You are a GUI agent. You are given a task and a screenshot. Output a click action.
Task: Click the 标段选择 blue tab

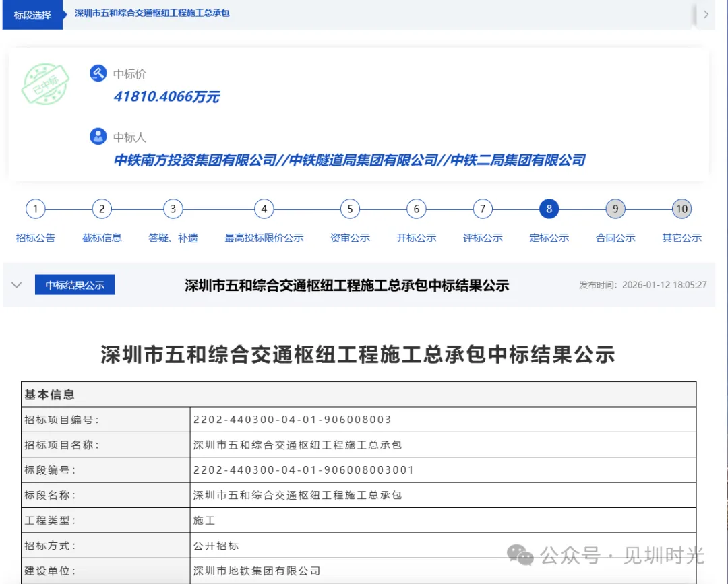(x=32, y=15)
